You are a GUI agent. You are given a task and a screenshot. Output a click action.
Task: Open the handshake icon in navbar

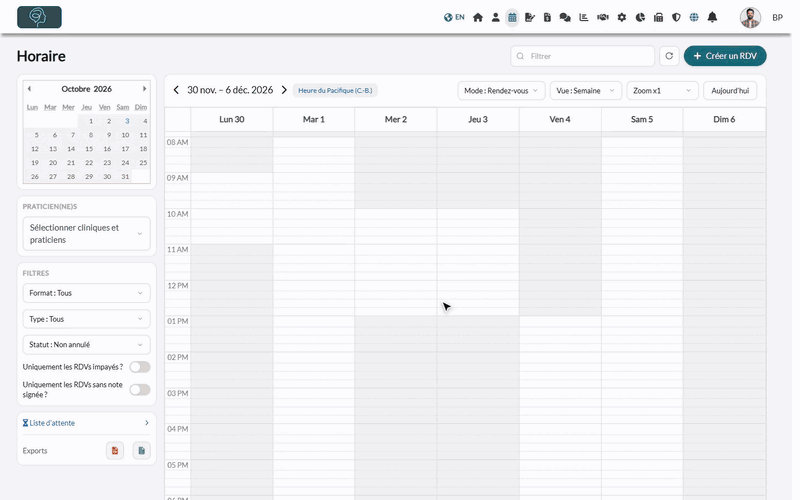(603, 17)
